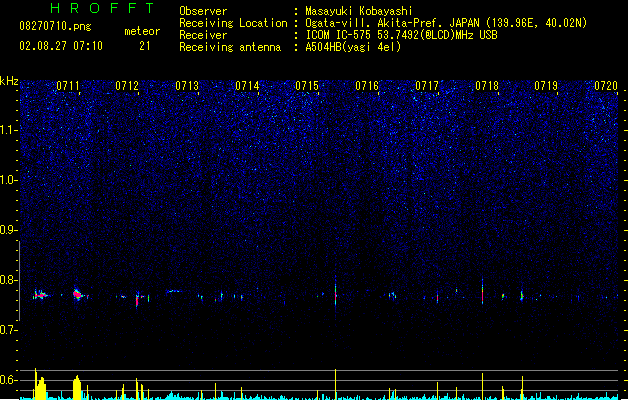Screen dimensions: 629x400
Task: Click the 1.1 kHz axis label
Action: click(x=8, y=130)
